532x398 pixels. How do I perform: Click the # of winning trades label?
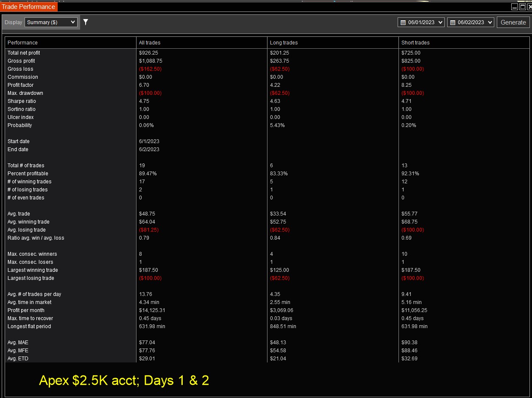30,182
